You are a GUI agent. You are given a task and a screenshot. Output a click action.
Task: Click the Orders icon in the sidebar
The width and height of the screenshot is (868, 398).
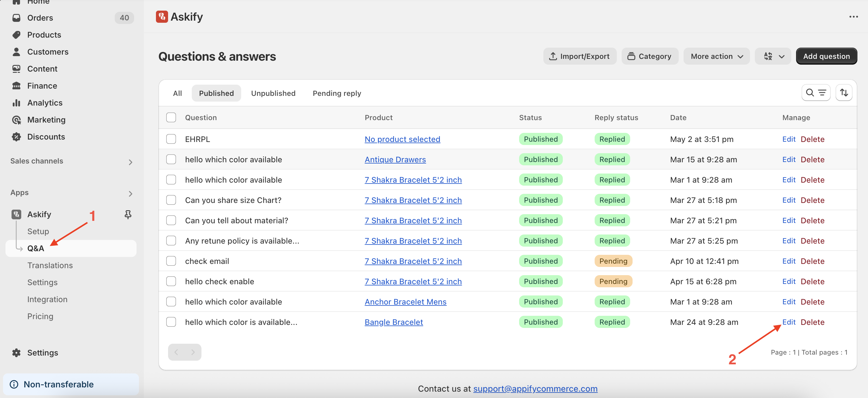(x=16, y=18)
